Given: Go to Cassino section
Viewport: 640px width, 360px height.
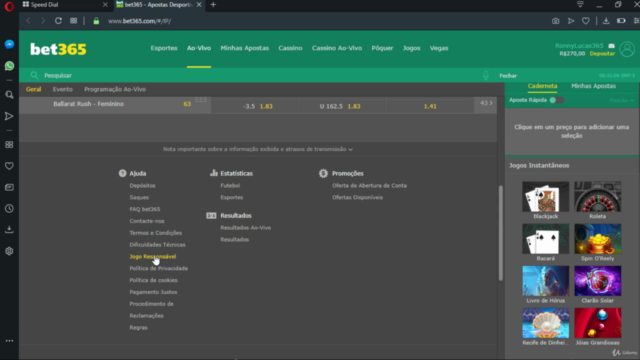Looking at the screenshot, I should pos(290,48).
